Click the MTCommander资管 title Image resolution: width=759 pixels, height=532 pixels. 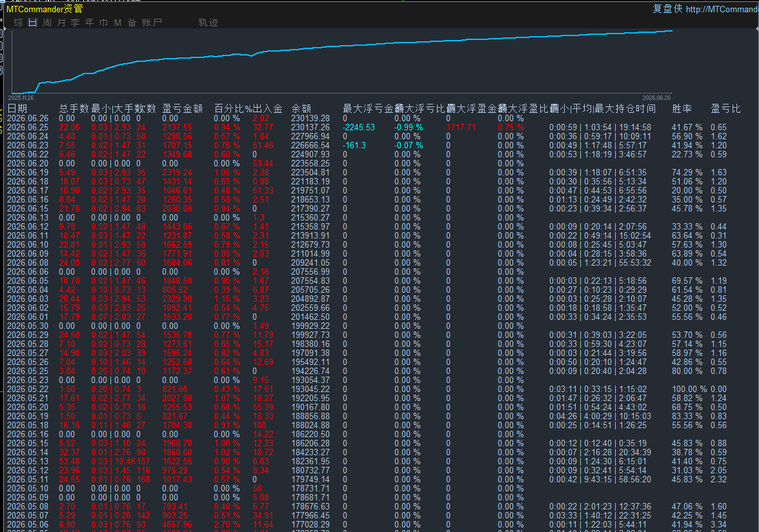(x=45, y=9)
